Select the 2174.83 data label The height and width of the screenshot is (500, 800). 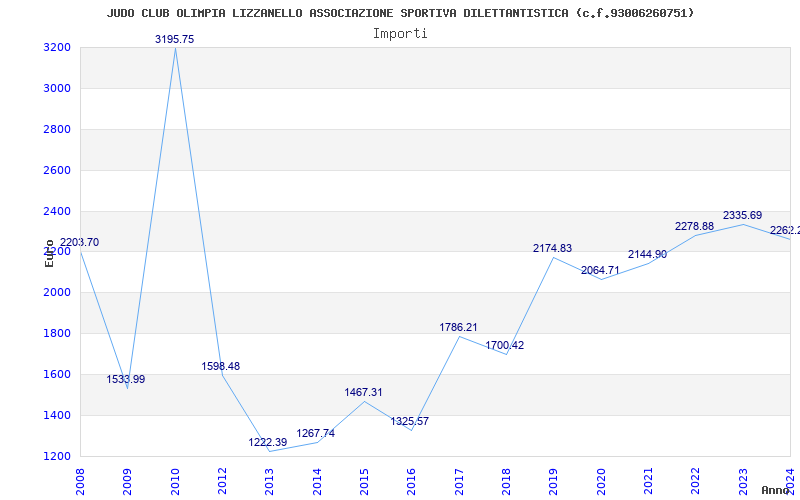[553, 248]
